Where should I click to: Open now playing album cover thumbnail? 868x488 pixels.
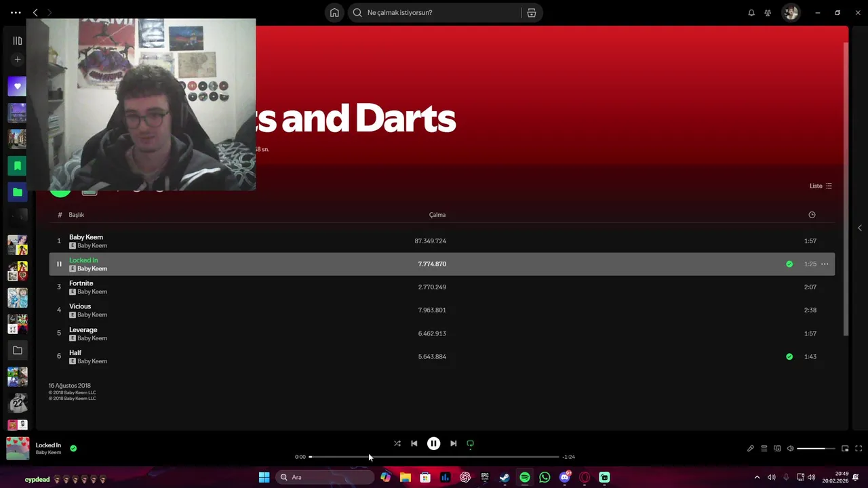click(18, 449)
